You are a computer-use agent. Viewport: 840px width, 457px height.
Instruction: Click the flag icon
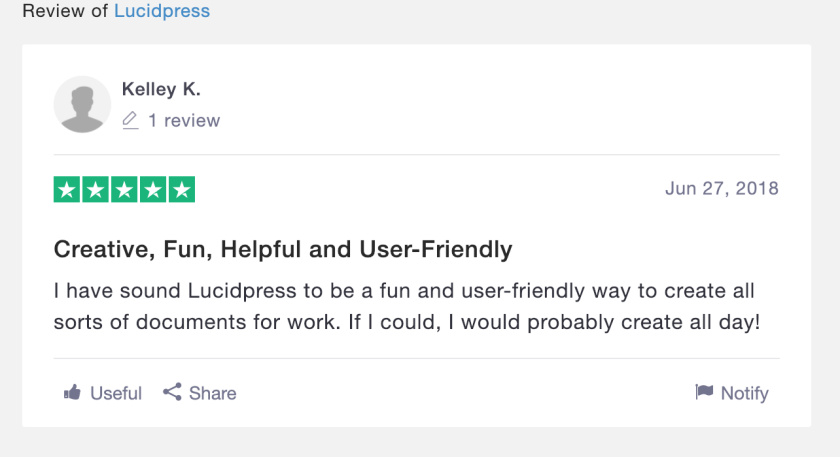click(x=704, y=392)
